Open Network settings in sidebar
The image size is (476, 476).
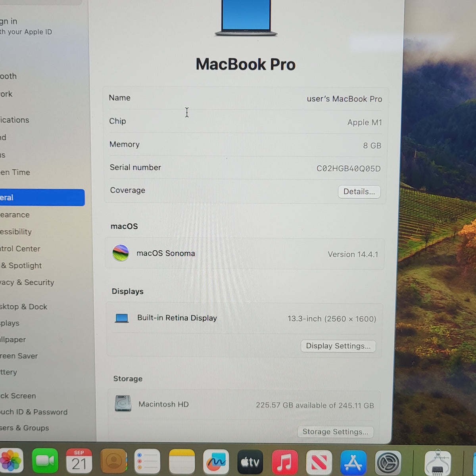tap(6, 94)
